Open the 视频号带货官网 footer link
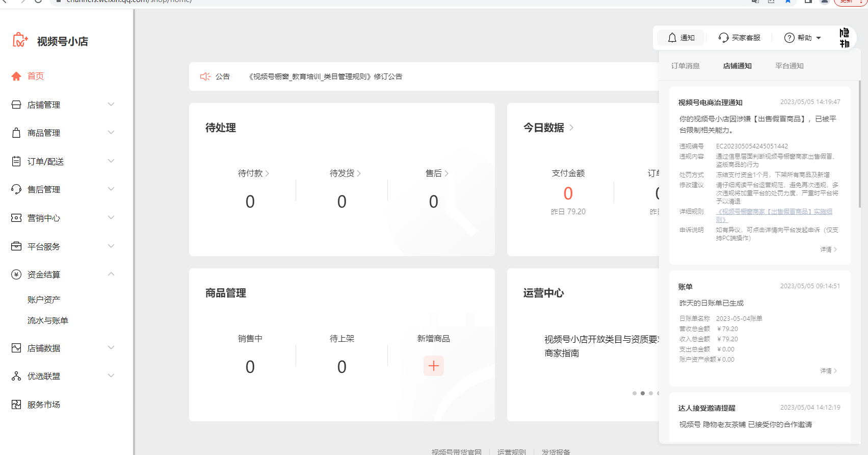Screen dimensions: 868x455 [x=456, y=452]
